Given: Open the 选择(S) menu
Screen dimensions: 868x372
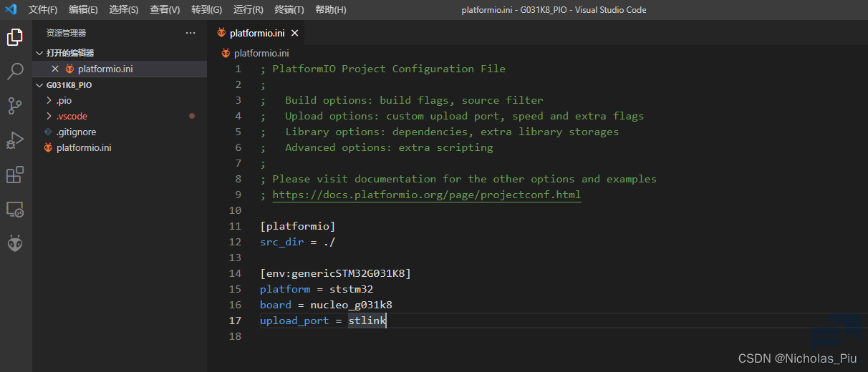Looking at the screenshot, I should tap(124, 10).
